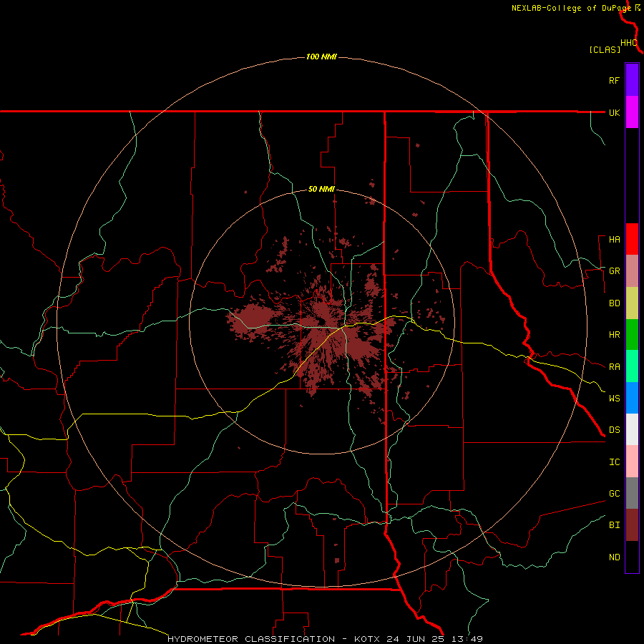Viewport: 644px width, 644px height.
Task: Click the RF legend label
Action: tap(614, 80)
